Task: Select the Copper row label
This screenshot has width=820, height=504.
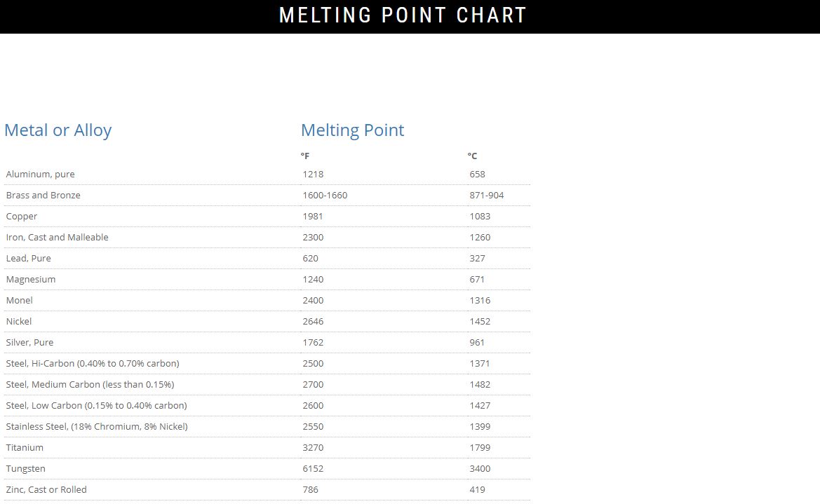Action: pos(22,217)
